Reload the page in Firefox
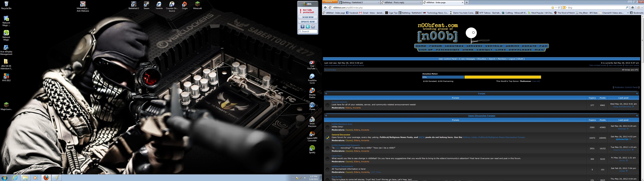The image size is (644, 181). point(559,8)
